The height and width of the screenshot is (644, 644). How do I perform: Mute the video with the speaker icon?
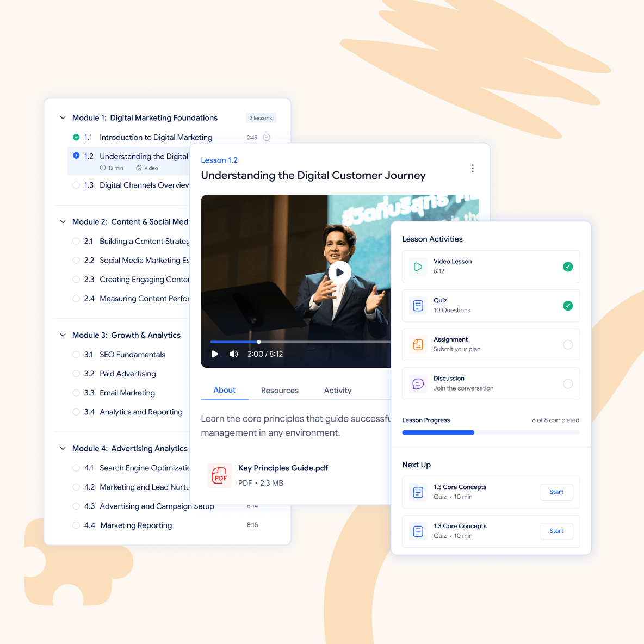pos(233,354)
